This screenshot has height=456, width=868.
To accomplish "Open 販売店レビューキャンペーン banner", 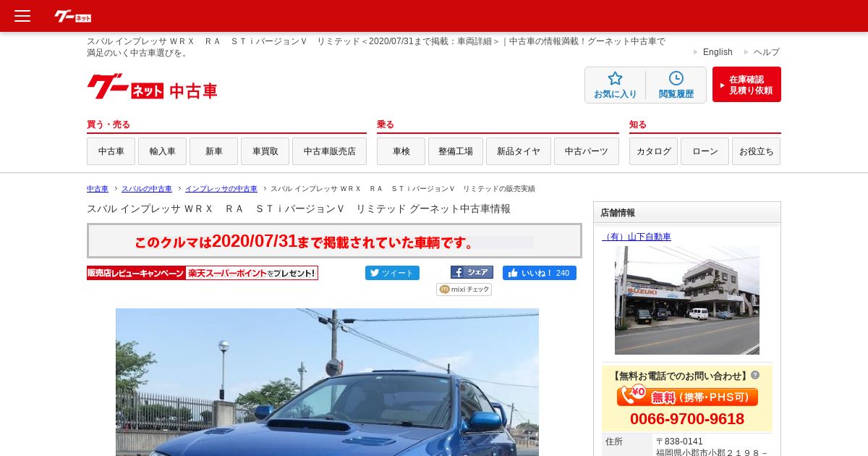I will coord(202,273).
